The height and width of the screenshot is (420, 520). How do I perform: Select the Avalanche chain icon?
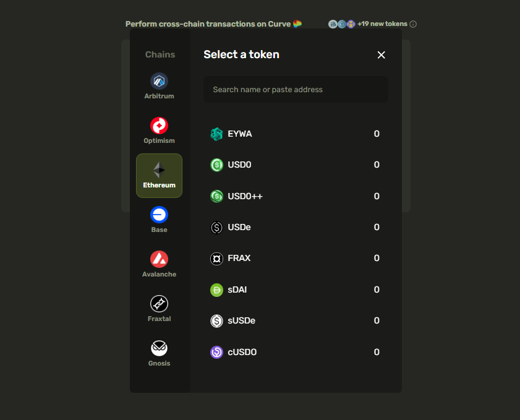pos(159,259)
